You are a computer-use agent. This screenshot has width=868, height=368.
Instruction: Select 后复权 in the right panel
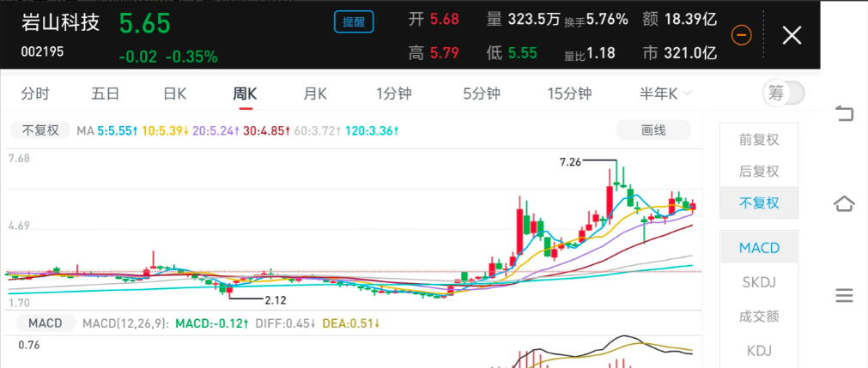click(759, 171)
